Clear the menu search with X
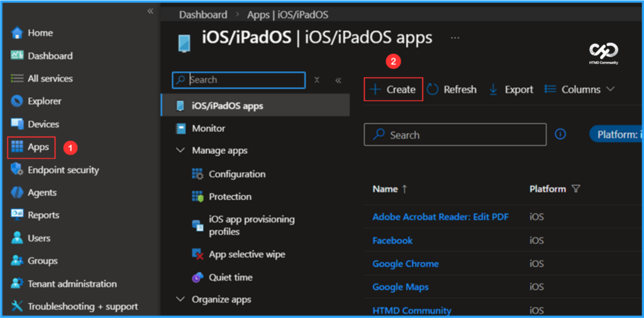The image size is (644, 318). (x=317, y=80)
